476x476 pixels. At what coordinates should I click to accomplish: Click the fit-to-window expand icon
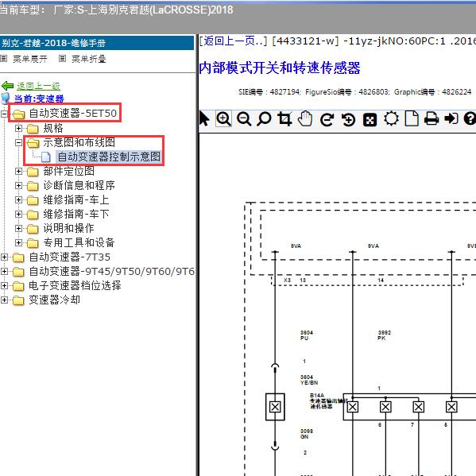370,120
